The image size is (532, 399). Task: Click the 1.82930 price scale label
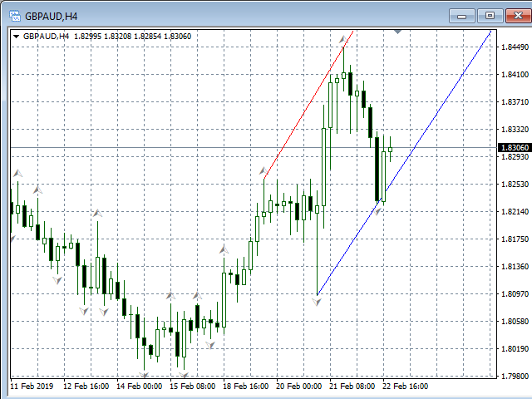[x=515, y=157]
